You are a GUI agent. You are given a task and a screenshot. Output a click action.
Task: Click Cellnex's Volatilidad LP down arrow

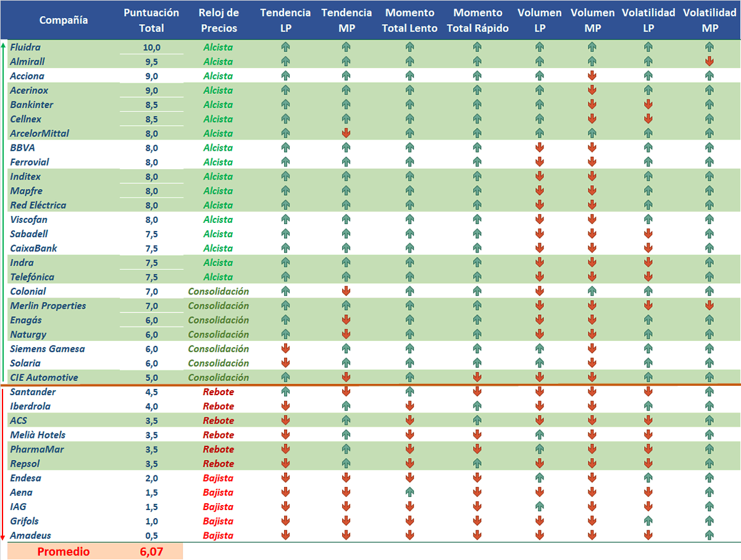click(648, 119)
